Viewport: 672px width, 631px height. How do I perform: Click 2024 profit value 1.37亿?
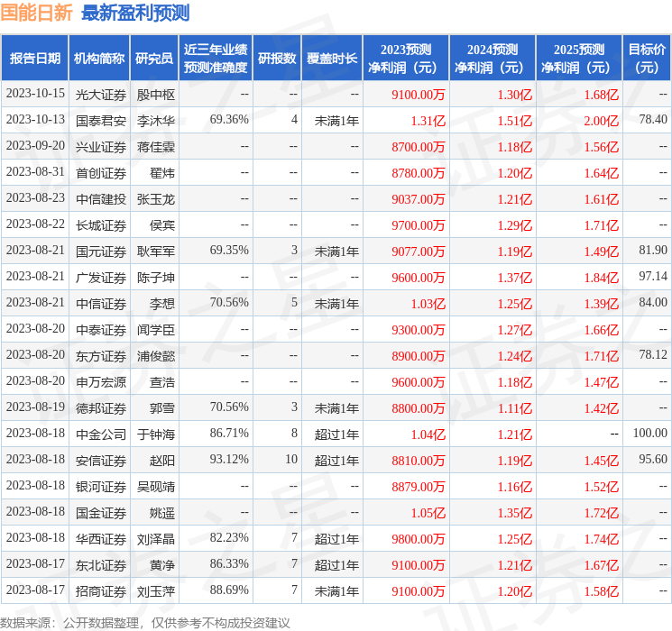(x=515, y=278)
